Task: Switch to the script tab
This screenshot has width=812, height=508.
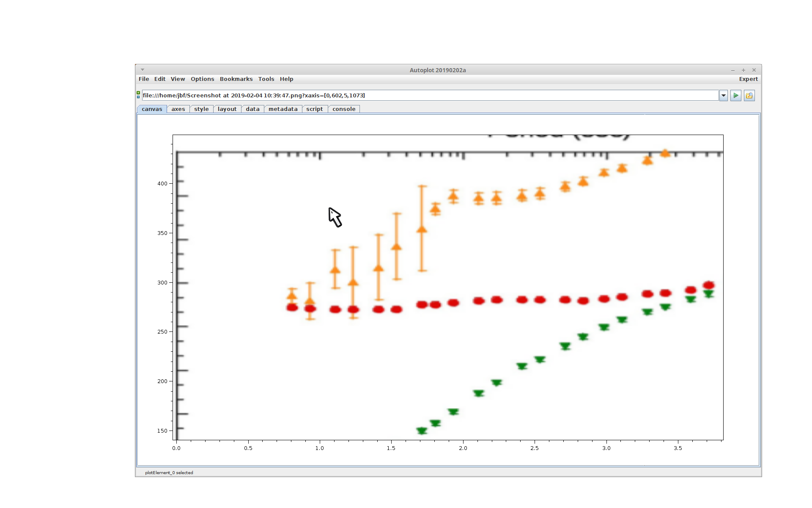Action: click(x=315, y=109)
